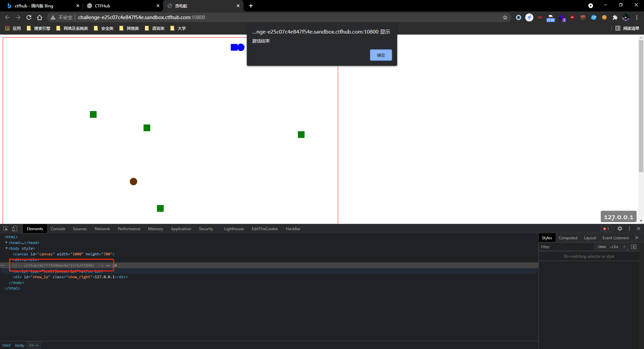Viewport: 644px width, 349px height.
Task: Go to the browser home page
Action: pos(40,17)
